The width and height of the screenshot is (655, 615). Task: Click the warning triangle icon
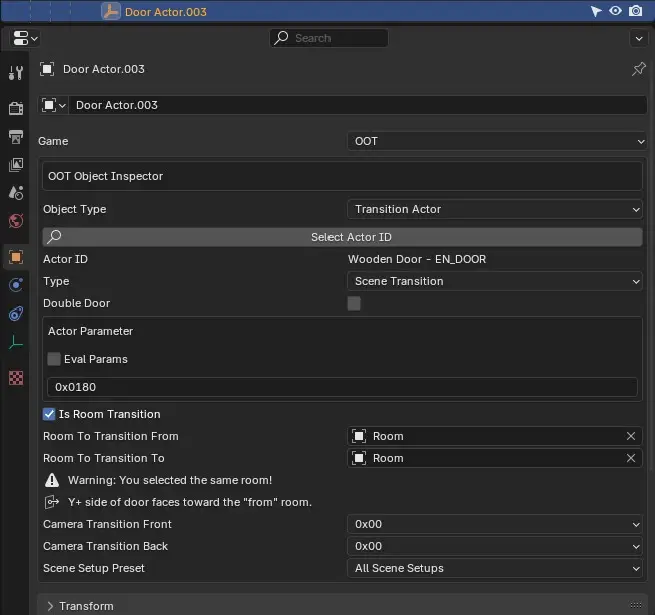[x=52, y=480]
